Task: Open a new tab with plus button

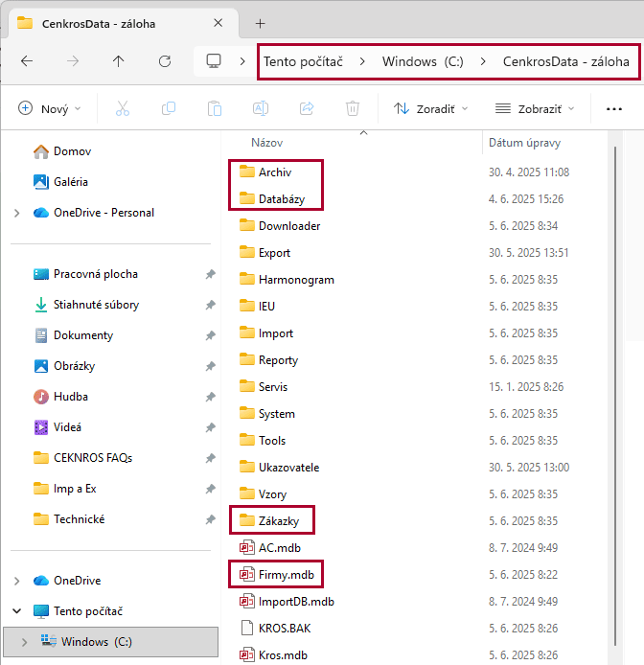Action: coord(260,23)
